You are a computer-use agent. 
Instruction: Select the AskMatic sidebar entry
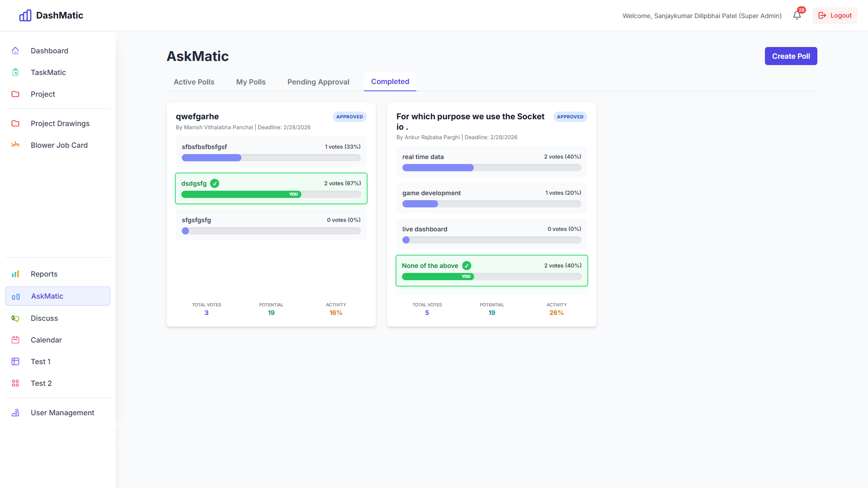47,296
